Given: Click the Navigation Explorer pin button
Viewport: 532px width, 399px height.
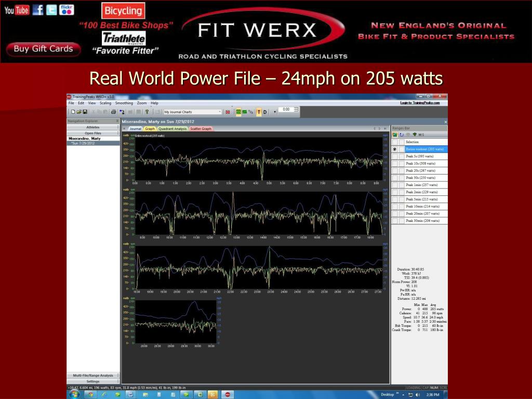Looking at the screenshot, I should click(117, 121).
